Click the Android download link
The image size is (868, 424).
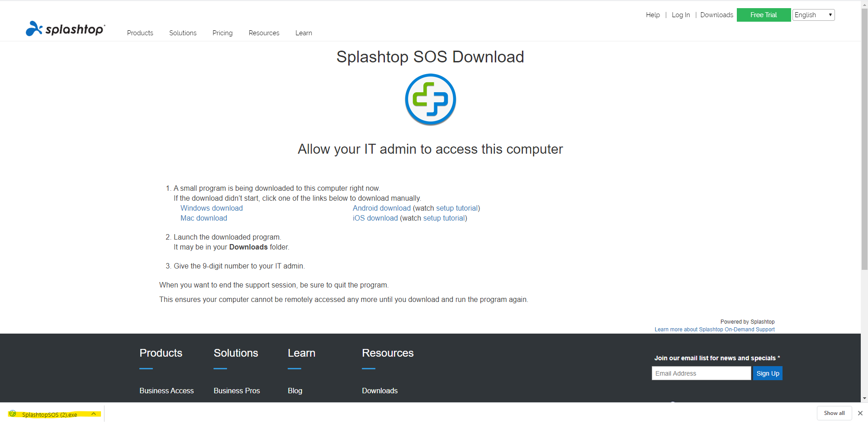pos(382,208)
